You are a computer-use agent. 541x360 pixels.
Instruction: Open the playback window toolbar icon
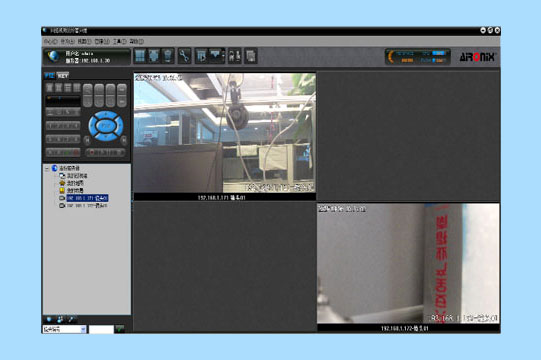201,56
